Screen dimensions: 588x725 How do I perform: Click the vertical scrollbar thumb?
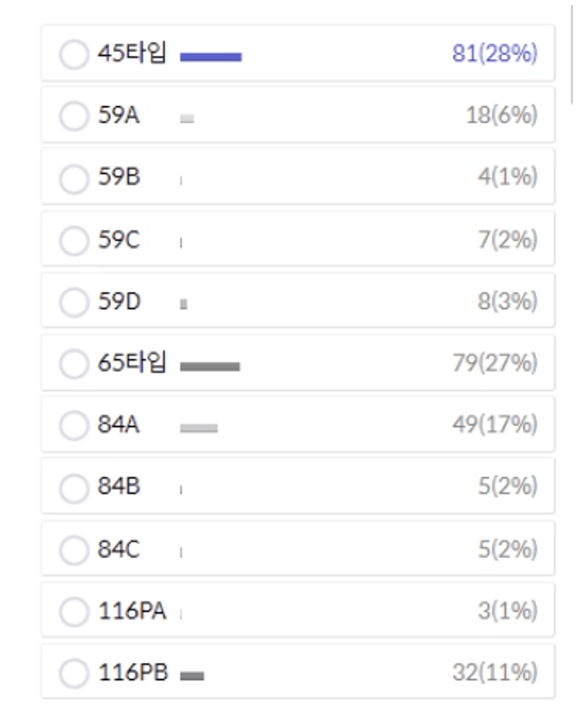[572, 55]
